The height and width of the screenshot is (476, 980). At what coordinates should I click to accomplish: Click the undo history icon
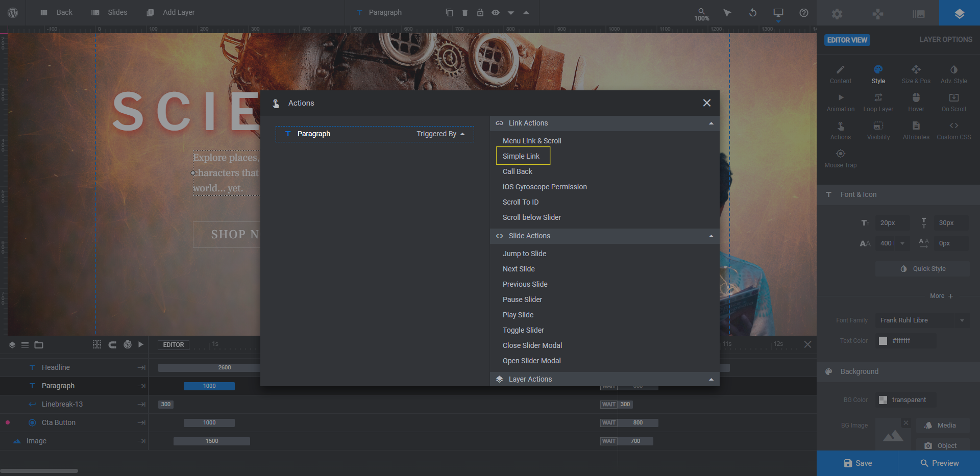click(x=753, y=13)
